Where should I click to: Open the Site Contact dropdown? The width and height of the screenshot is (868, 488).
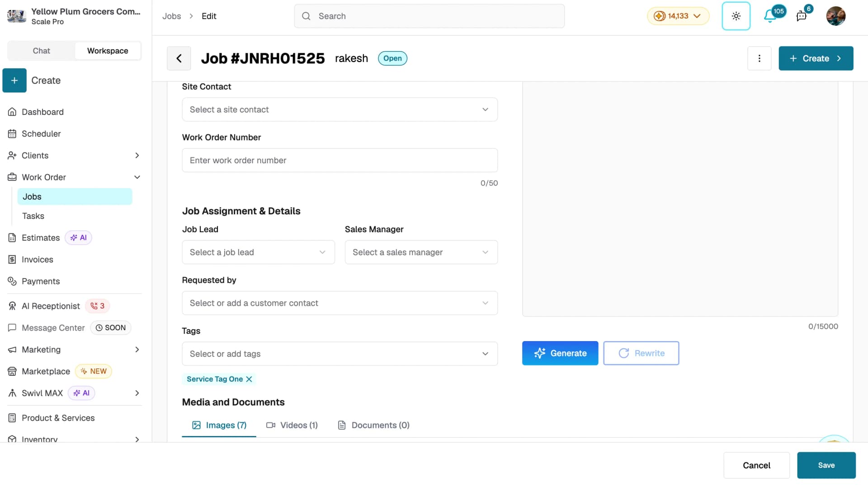pos(340,109)
